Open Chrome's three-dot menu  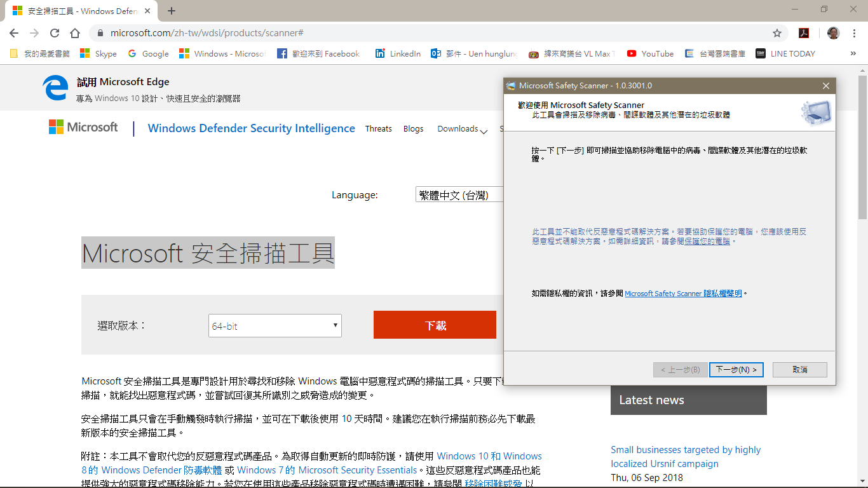pyautogui.click(x=853, y=32)
